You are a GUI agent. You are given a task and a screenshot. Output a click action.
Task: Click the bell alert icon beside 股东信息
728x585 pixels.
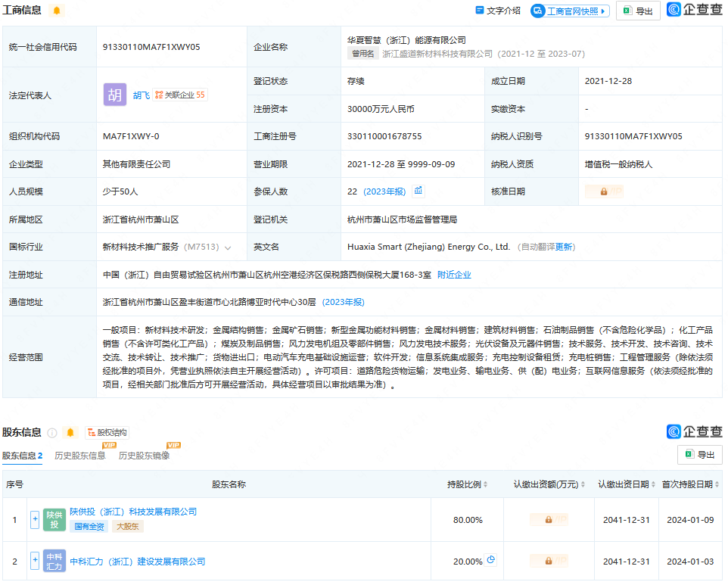[70, 433]
